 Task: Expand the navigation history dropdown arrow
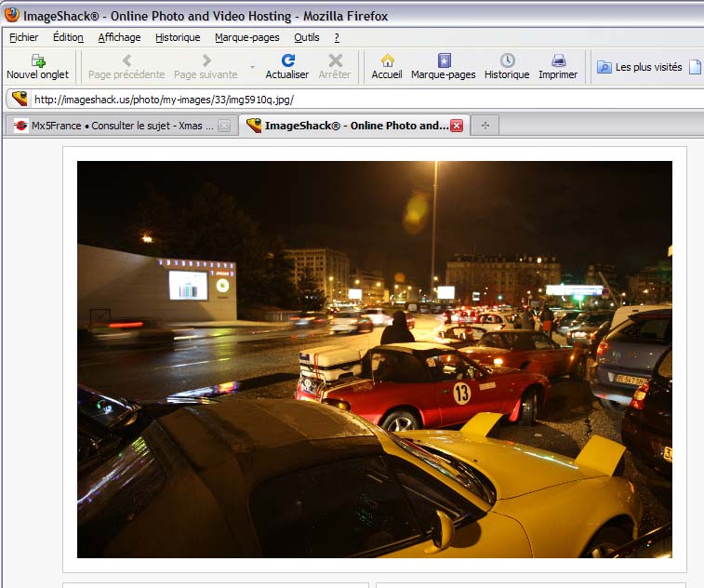click(252, 67)
